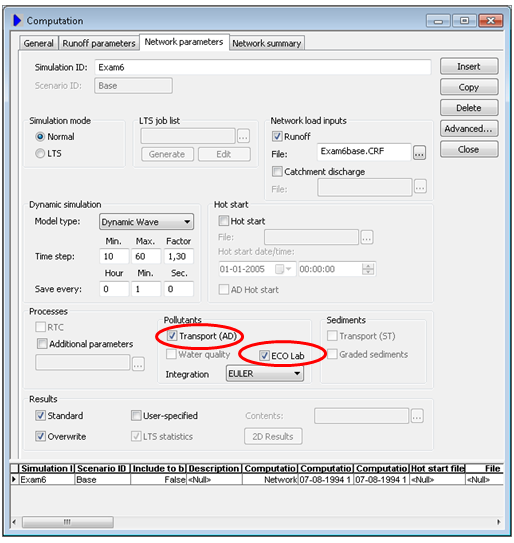
Task: Click the maximum Time step field
Action: pyautogui.click(x=146, y=257)
